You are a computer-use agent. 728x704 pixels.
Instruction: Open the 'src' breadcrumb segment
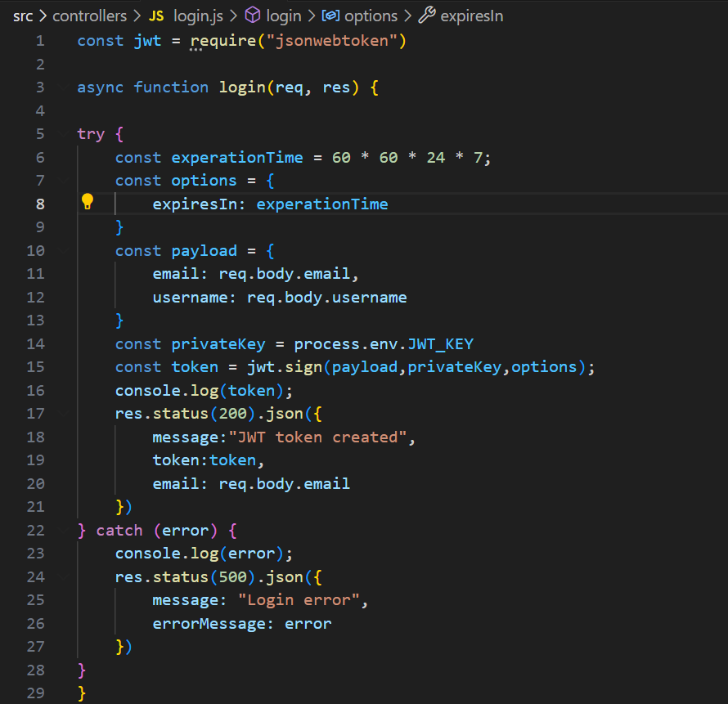pyautogui.click(x=23, y=16)
